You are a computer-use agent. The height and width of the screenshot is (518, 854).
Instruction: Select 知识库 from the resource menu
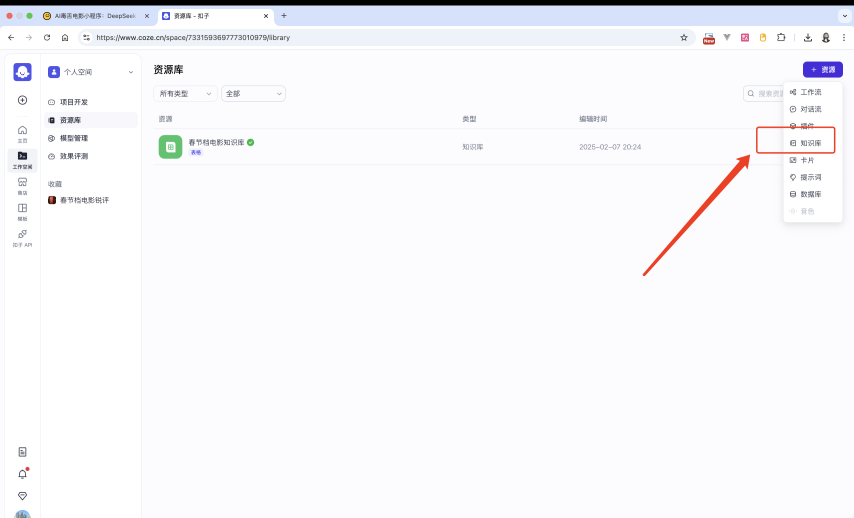[810, 143]
